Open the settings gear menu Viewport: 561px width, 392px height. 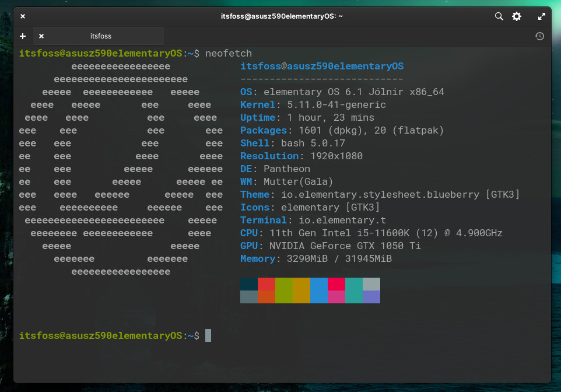pos(517,16)
